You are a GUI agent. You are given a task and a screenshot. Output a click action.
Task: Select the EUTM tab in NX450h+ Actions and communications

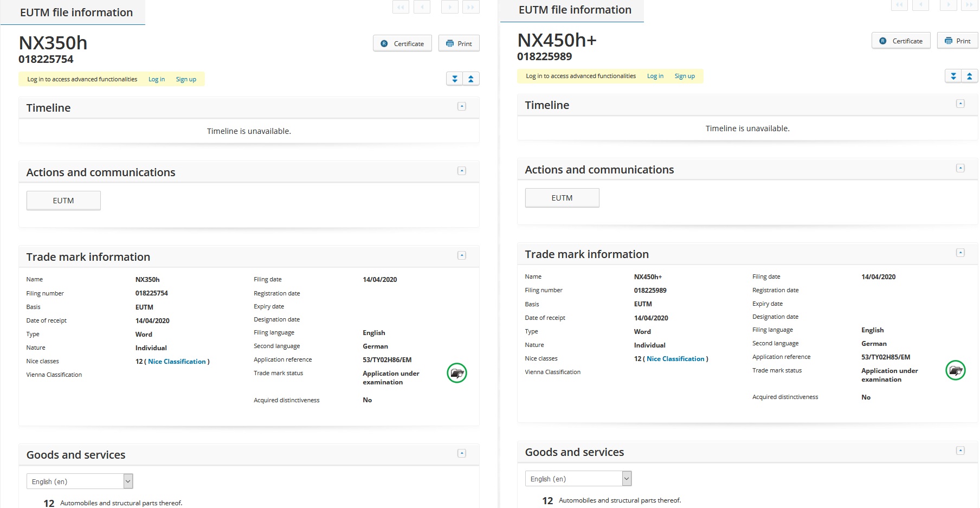coord(562,198)
